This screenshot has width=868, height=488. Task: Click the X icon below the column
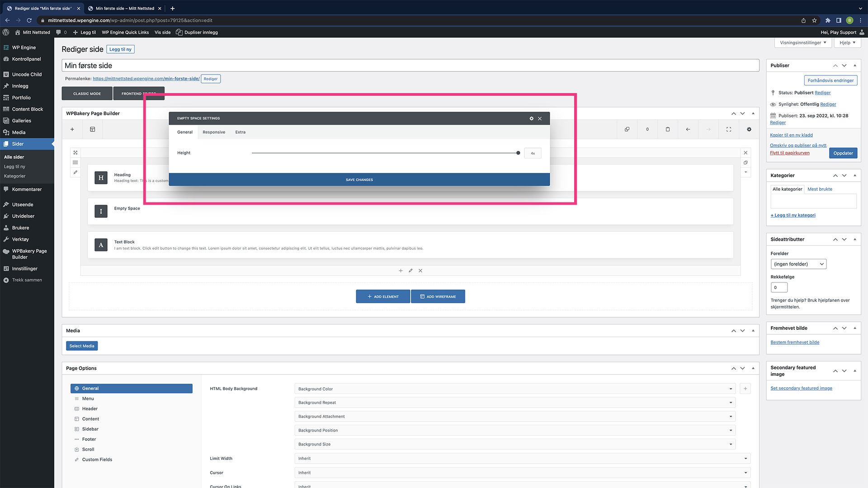tap(420, 271)
